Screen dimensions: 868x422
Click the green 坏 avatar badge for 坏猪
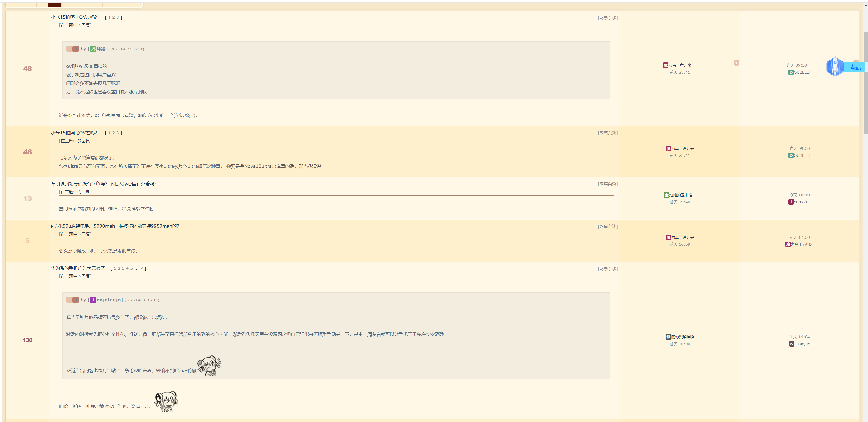[x=93, y=49]
